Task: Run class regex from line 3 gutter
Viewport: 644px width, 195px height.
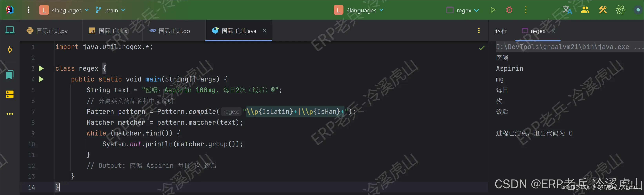Action: click(41, 69)
